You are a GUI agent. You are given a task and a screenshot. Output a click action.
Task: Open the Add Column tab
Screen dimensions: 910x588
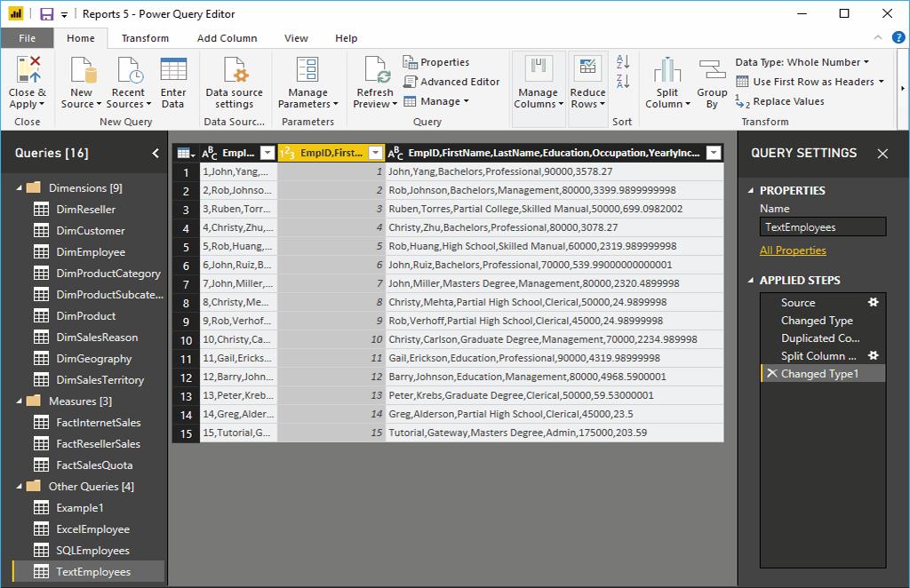[227, 38]
